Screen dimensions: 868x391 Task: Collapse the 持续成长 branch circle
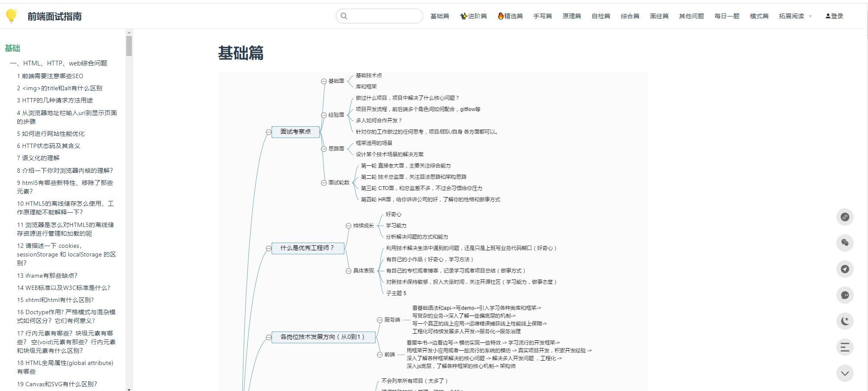[x=348, y=226]
